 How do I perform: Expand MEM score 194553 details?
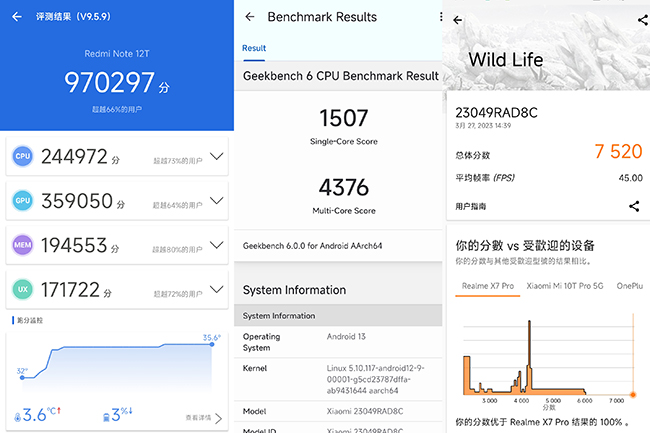pyautogui.click(x=216, y=245)
